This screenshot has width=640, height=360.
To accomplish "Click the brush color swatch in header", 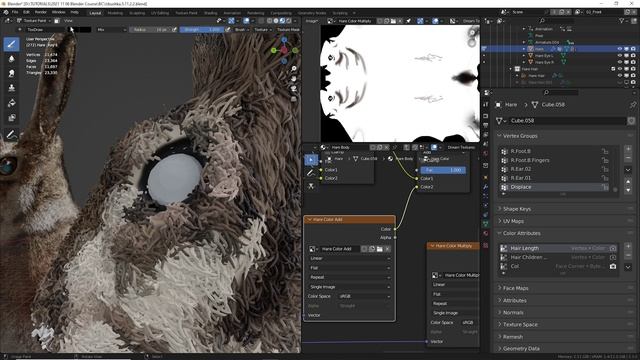I will point(79,29).
